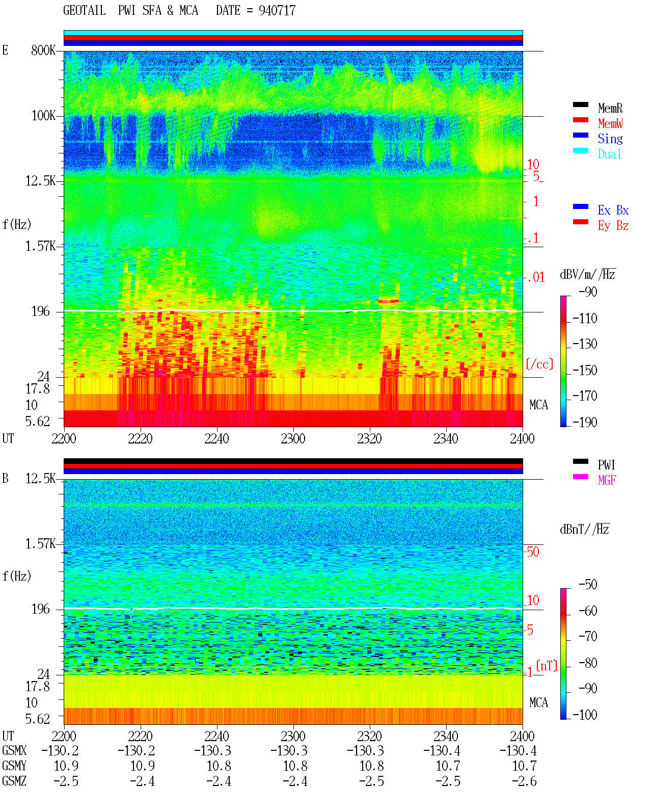
Task: Click the red 50 nT scale mark on B panel
Action: pos(533,552)
